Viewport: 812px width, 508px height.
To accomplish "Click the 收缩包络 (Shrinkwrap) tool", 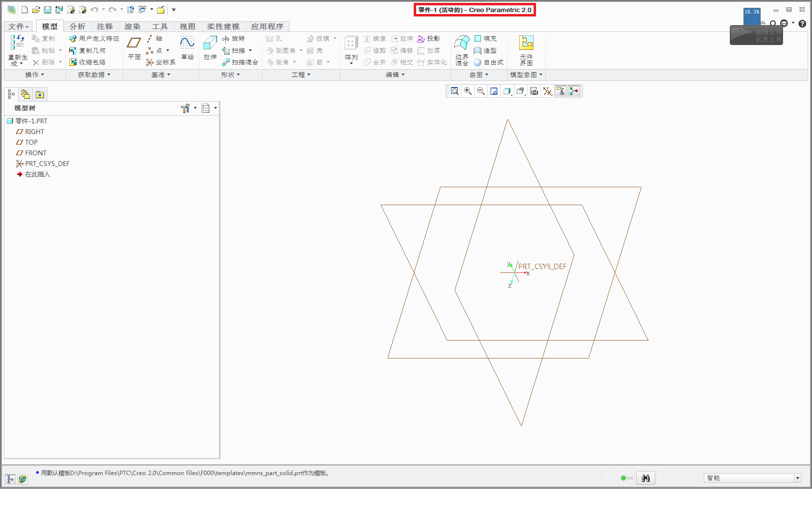I will click(87, 62).
